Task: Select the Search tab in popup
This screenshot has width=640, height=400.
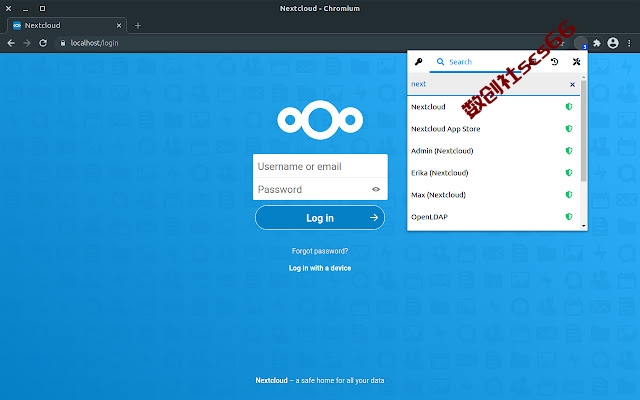Action: [x=476, y=62]
